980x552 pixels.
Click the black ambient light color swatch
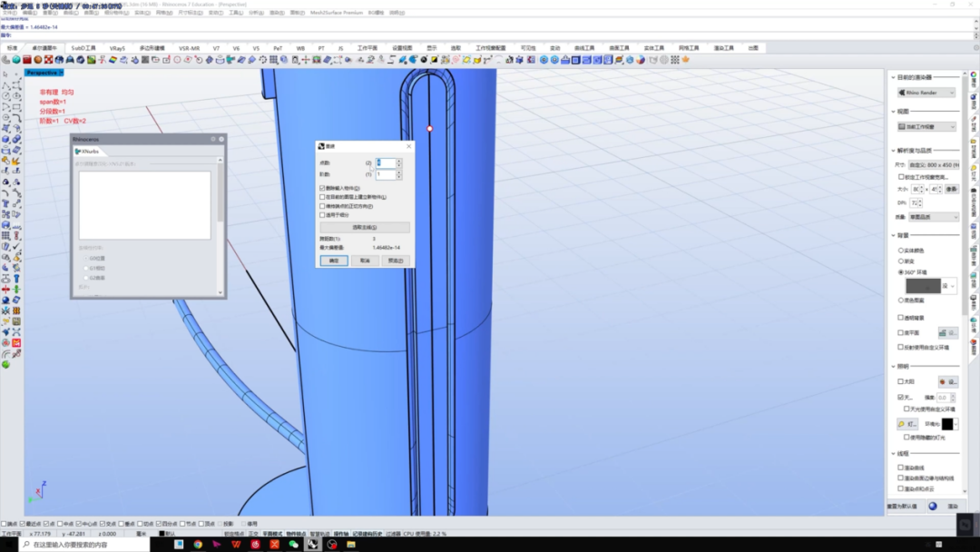[x=947, y=424]
